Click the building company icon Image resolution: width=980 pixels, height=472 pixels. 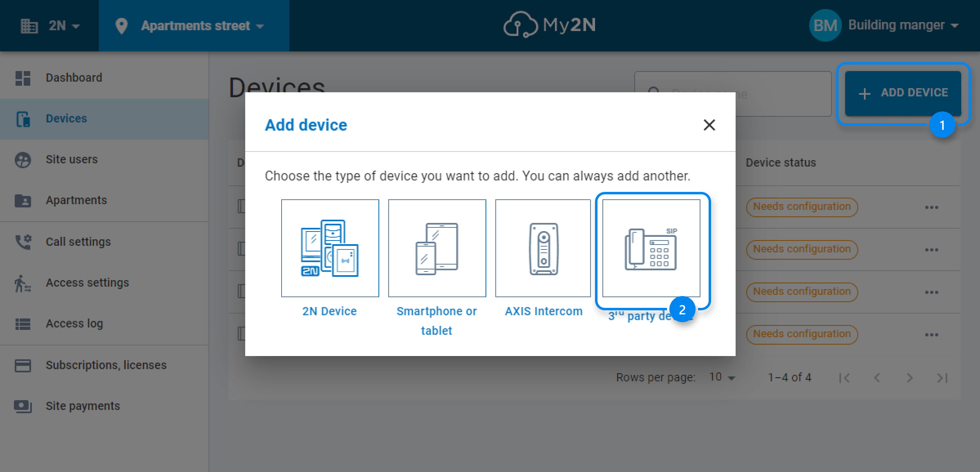pos(29,26)
